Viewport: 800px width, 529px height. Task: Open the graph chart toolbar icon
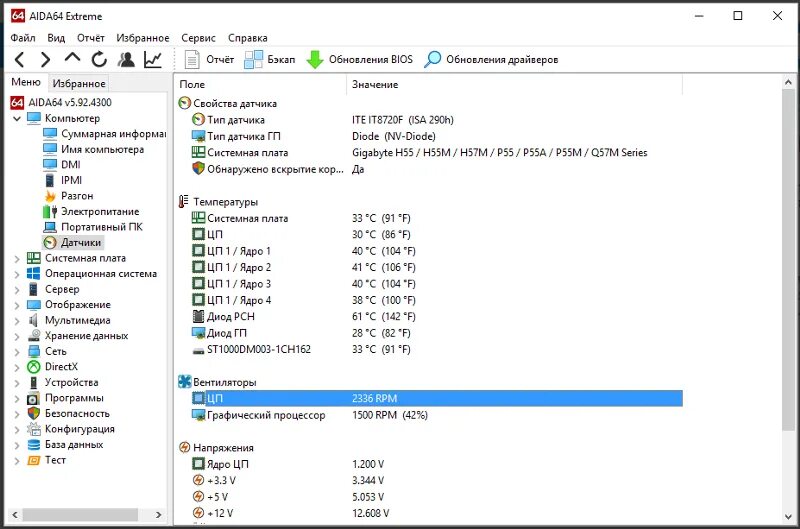153,60
